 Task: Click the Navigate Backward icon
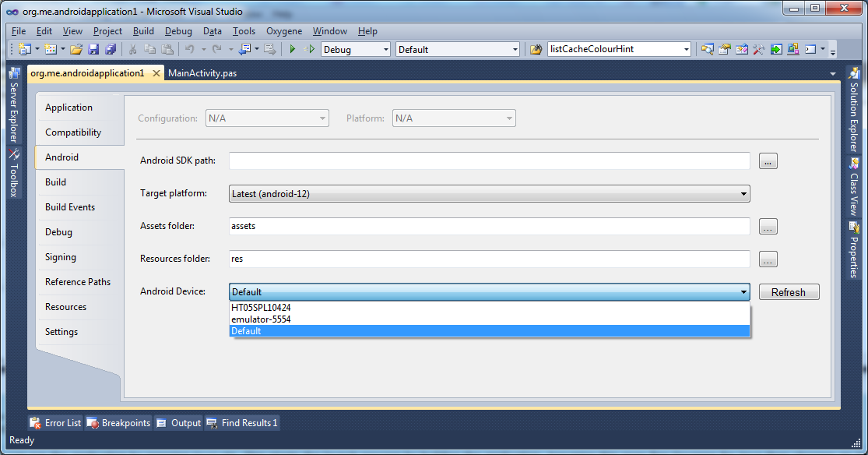[244, 49]
